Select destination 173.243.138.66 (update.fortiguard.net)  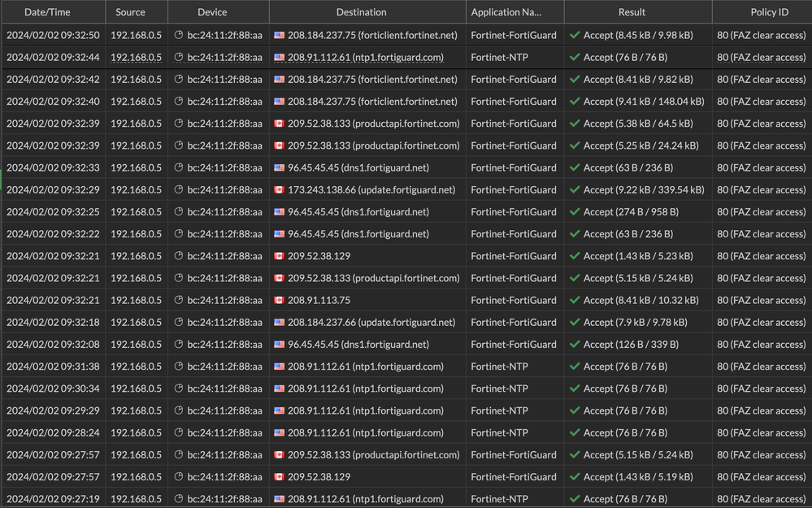371,190
